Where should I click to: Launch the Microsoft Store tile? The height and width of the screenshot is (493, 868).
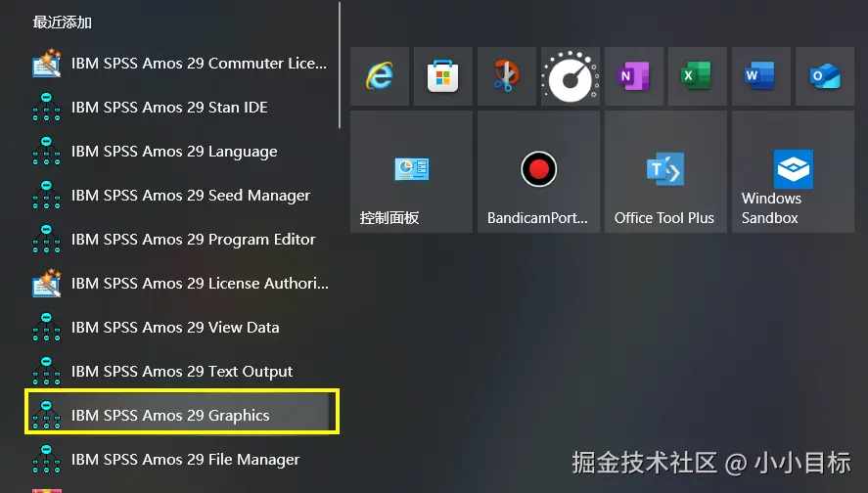[443, 76]
